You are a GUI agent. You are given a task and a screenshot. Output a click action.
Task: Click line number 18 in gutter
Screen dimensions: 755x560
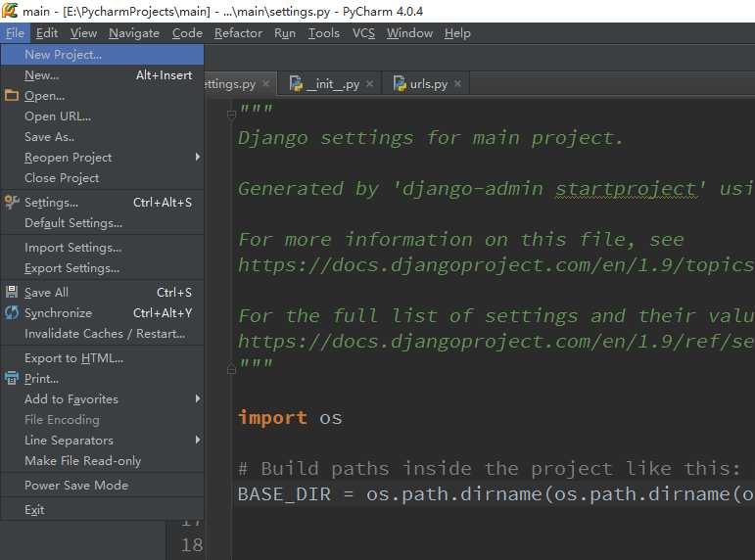coord(192,544)
